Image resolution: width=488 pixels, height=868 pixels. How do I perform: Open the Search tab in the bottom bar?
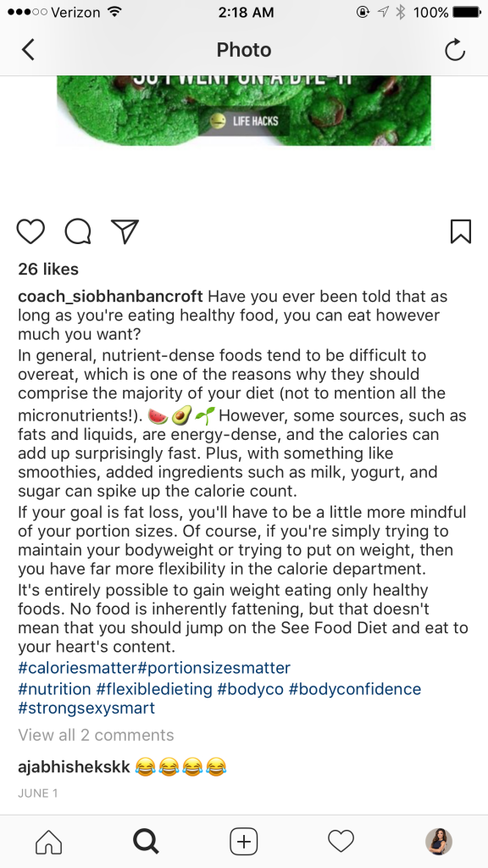tap(146, 842)
